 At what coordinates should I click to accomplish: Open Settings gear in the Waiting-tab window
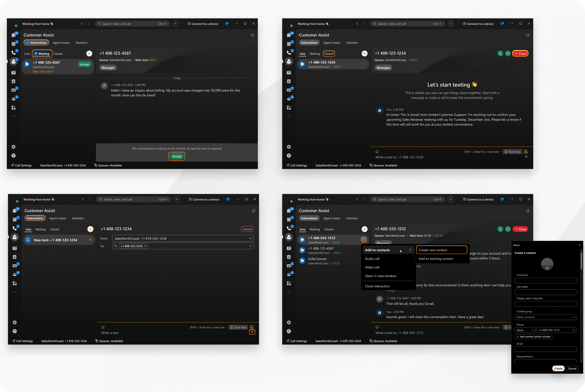click(x=14, y=147)
